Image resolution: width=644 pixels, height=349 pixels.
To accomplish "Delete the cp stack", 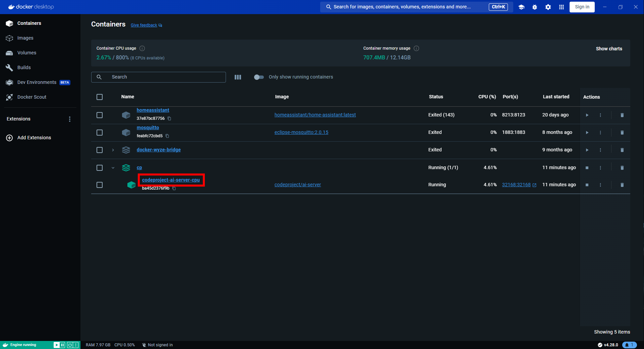I will 622,168.
